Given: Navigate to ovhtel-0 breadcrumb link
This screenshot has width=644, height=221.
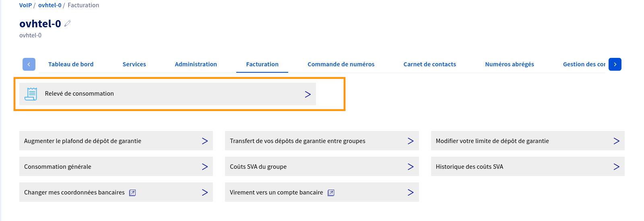Looking at the screenshot, I should pos(50,5).
